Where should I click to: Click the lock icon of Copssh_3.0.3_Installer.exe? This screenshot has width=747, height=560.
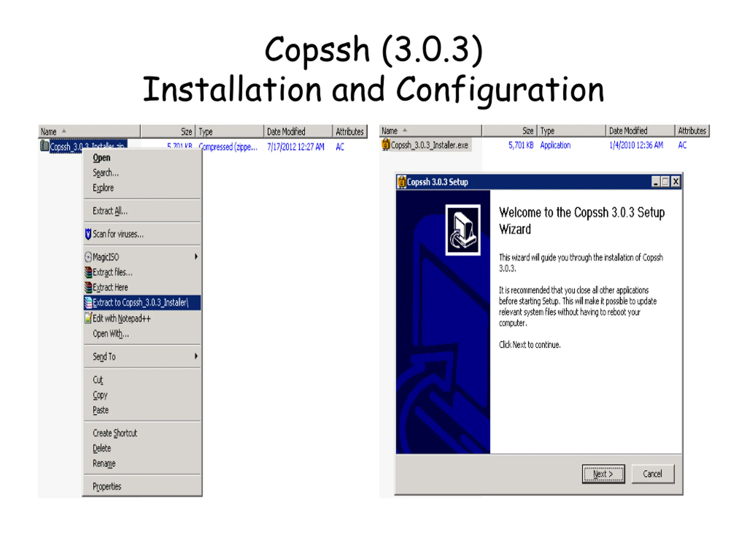point(385,144)
